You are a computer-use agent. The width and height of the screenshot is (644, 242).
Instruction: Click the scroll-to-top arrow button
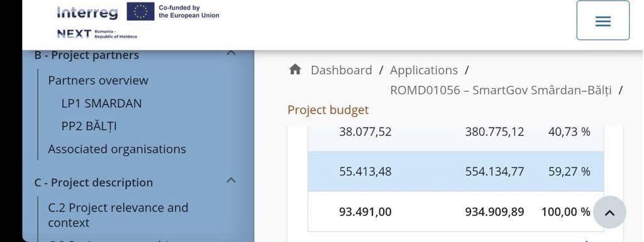[610, 212]
